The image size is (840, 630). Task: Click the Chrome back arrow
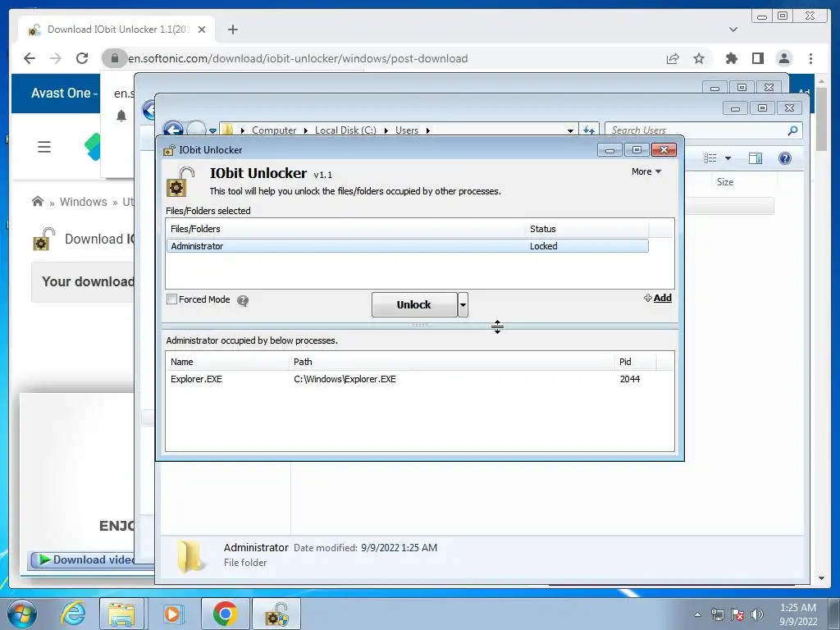point(30,58)
